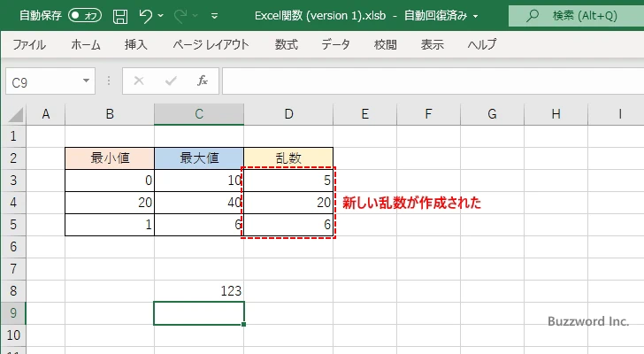This screenshot has width=644, height=354.
Task: Open the Undo history dropdown arrow
Action: (x=163, y=15)
